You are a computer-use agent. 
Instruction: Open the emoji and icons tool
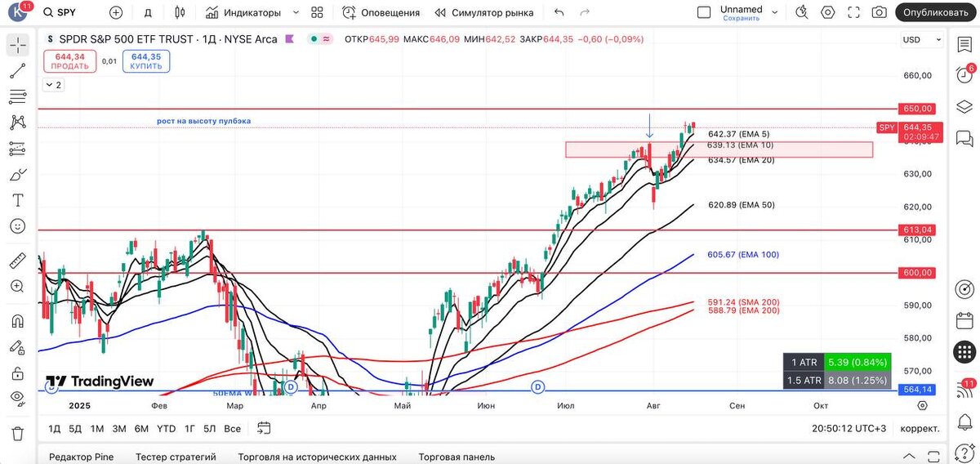tap(18, 226)
